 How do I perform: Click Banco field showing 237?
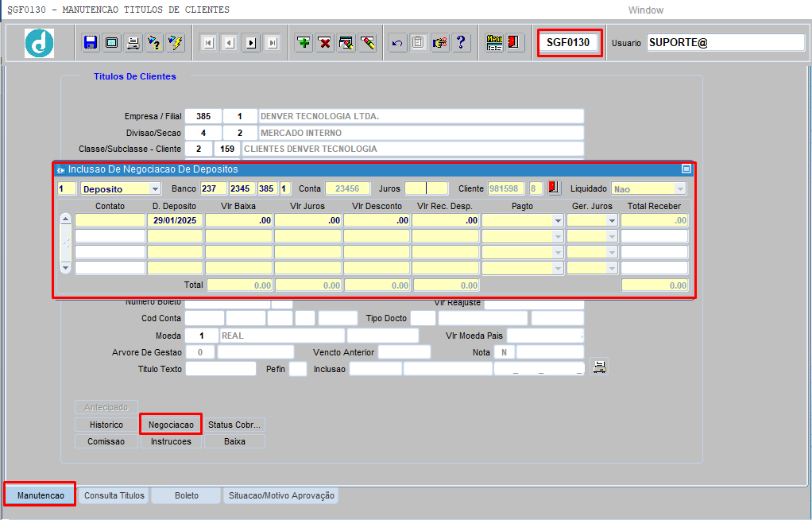214,188
